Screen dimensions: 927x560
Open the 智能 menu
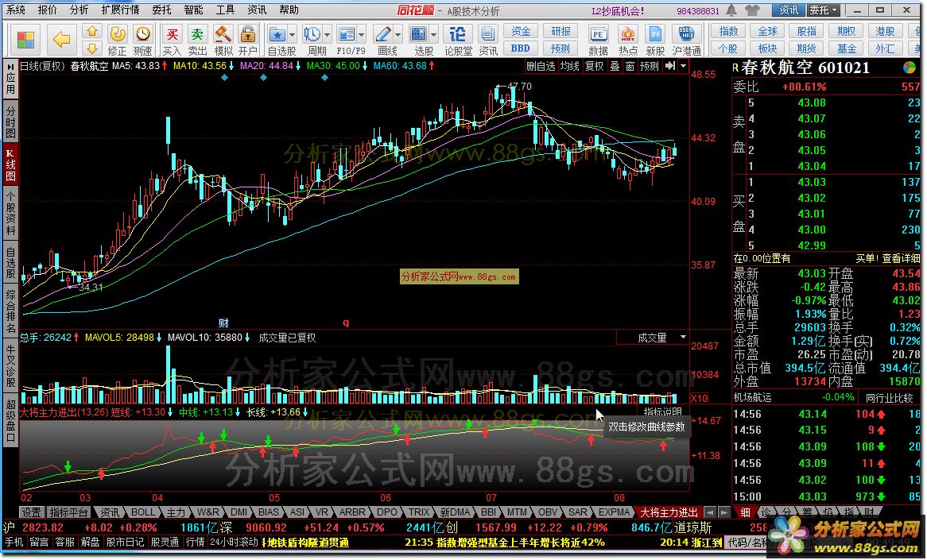tap(193, 10)
